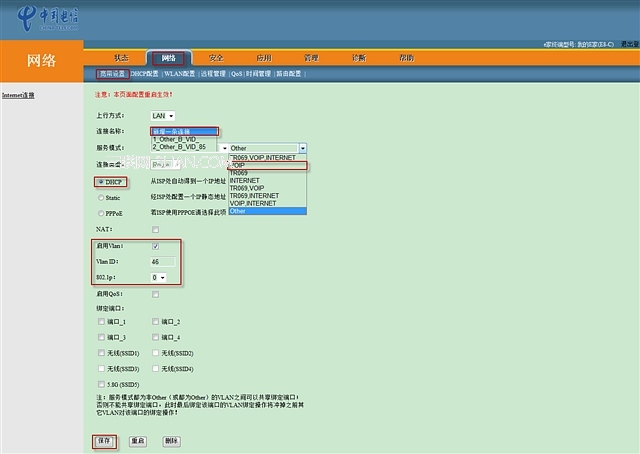Select the highlighted Other option in the list

(x=267, y=211)
